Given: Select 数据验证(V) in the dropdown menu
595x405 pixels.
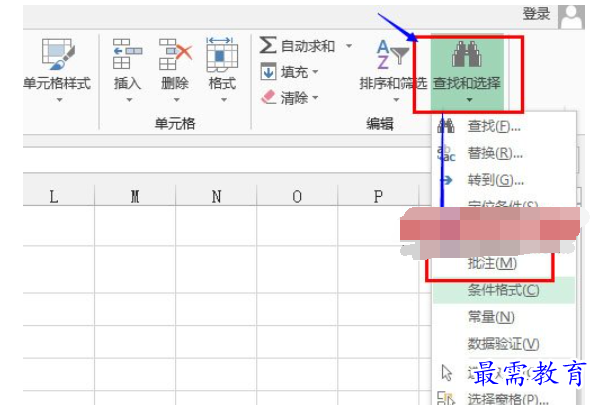Looking at the screenshot, I should pos(504,344).
